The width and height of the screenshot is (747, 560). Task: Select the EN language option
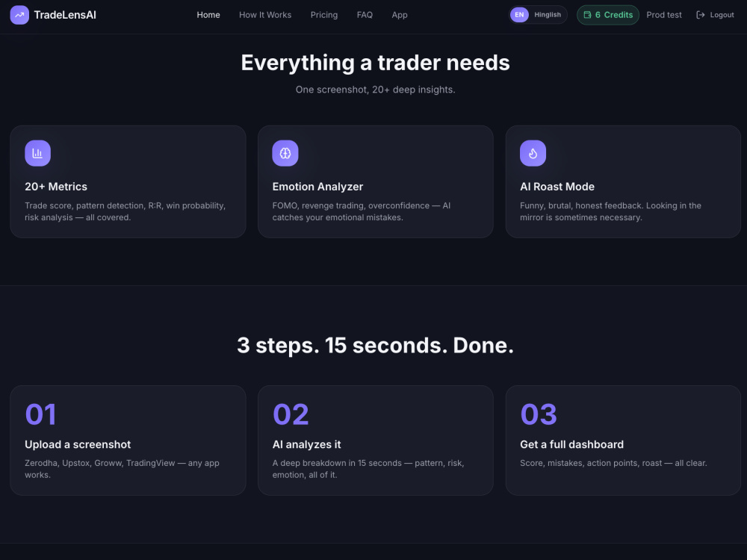coord(519,15)
